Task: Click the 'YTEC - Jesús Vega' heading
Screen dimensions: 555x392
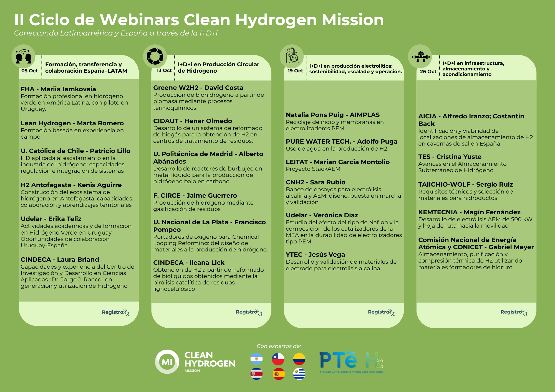Action: (x=316, y=254)
